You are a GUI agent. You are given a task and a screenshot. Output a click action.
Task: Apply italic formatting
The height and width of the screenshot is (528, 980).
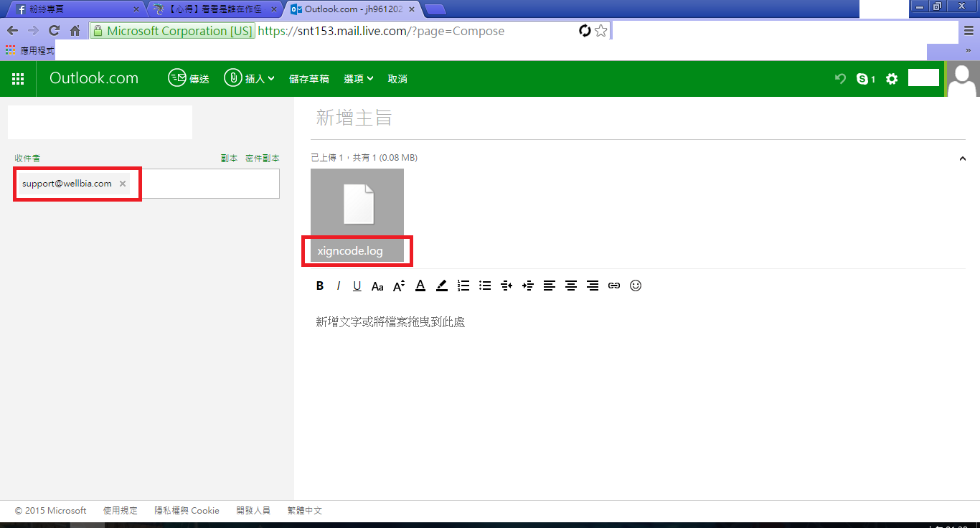tap(338, 286)
